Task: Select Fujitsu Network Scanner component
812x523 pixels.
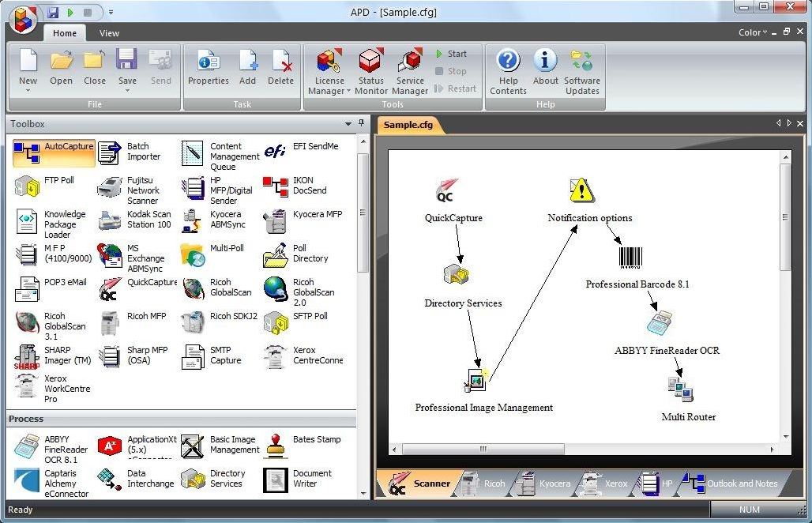Action: click(x=130, y=190)
